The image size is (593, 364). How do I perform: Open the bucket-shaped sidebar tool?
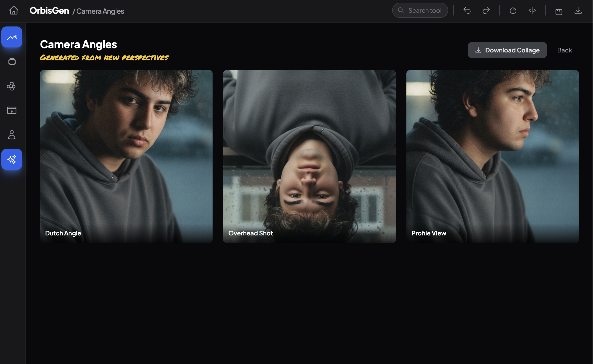12,61
